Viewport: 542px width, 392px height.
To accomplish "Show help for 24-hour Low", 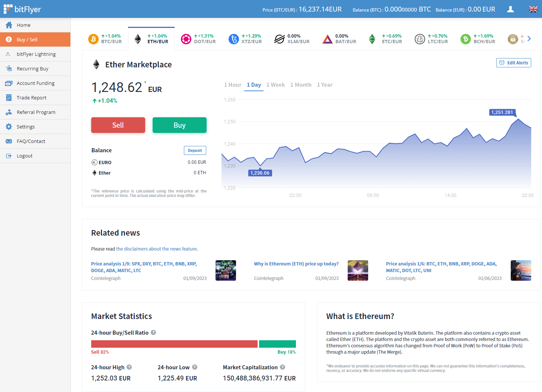I will pyautogui.click(x=195, y=367).
